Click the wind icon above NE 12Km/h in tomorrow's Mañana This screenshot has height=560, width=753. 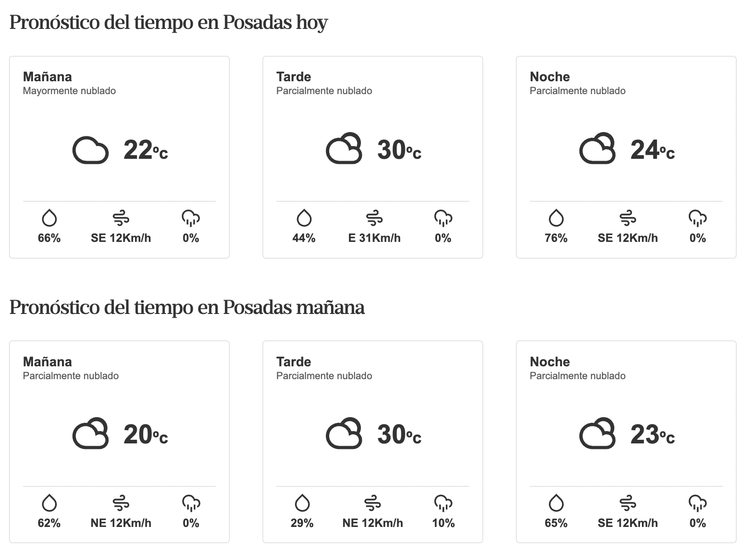[121, 503]
